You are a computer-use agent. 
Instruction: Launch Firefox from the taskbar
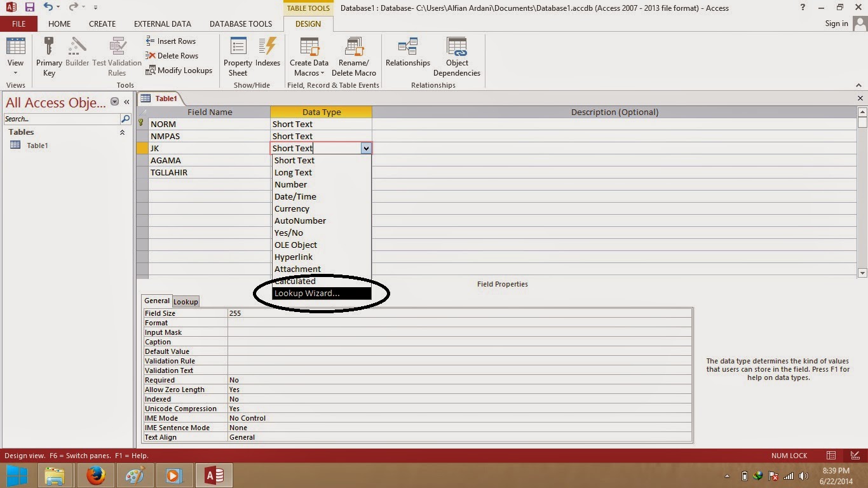tap(95, 475)
